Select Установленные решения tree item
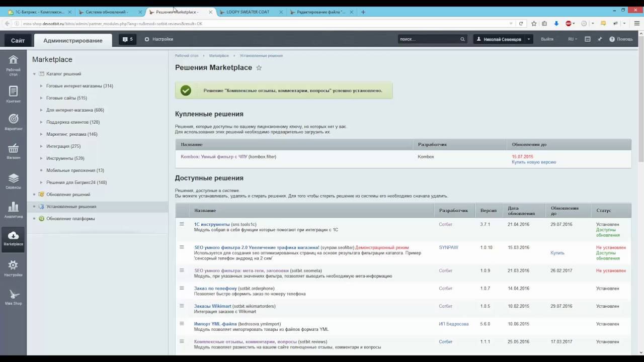644x362 pixels. [x=71, y=207]
